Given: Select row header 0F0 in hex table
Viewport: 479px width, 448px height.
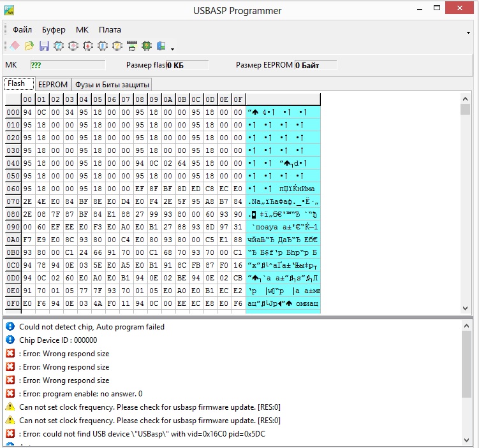Looking at the screenshot, I should tap(13, 303).
